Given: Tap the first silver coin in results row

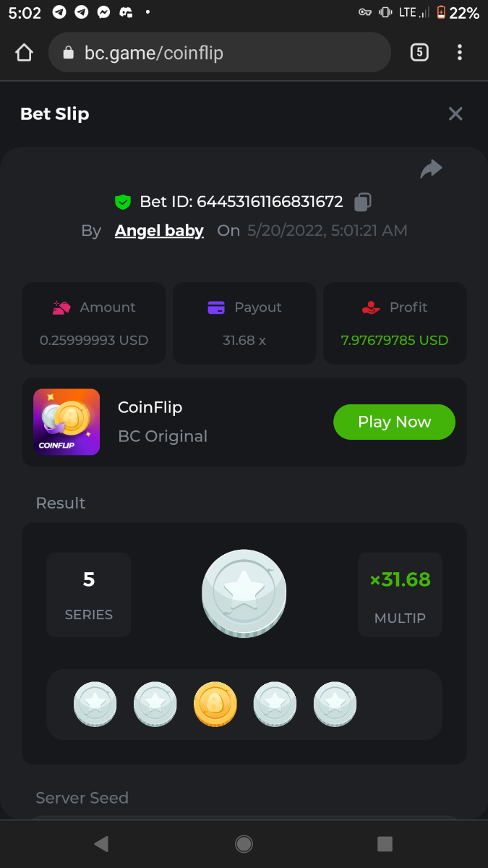Looking at the screenshot, I should (x=95, y=704).
